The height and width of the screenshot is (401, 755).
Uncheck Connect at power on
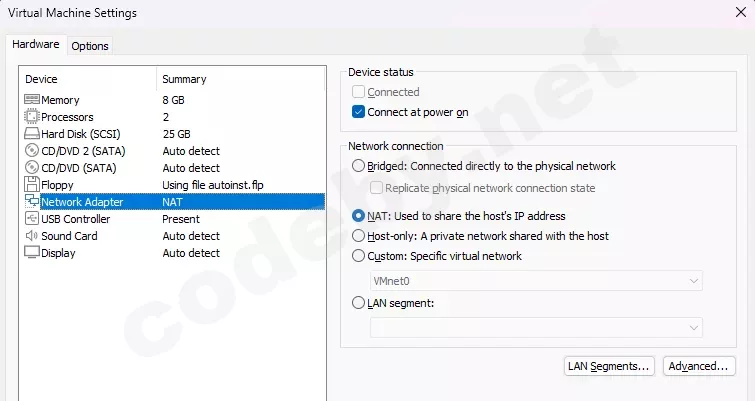coord(359,112)
